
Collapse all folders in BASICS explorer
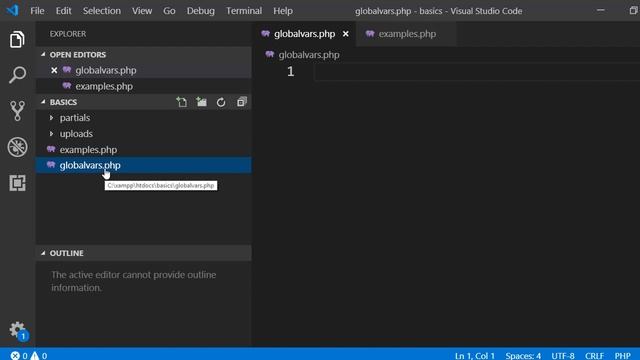[x=242, y=102]
